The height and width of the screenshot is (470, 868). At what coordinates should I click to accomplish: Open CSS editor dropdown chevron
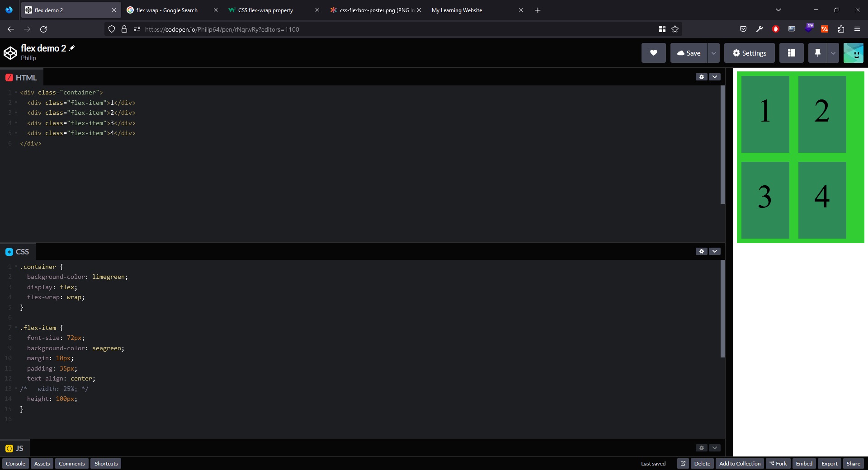click(x=715, y=251)
